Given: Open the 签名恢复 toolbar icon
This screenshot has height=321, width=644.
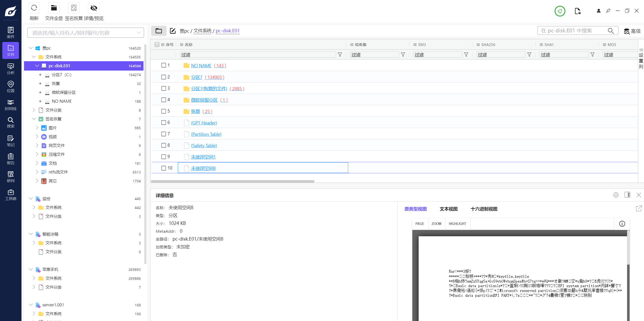Looking at the screenshot, I should (x=74, y=8).
